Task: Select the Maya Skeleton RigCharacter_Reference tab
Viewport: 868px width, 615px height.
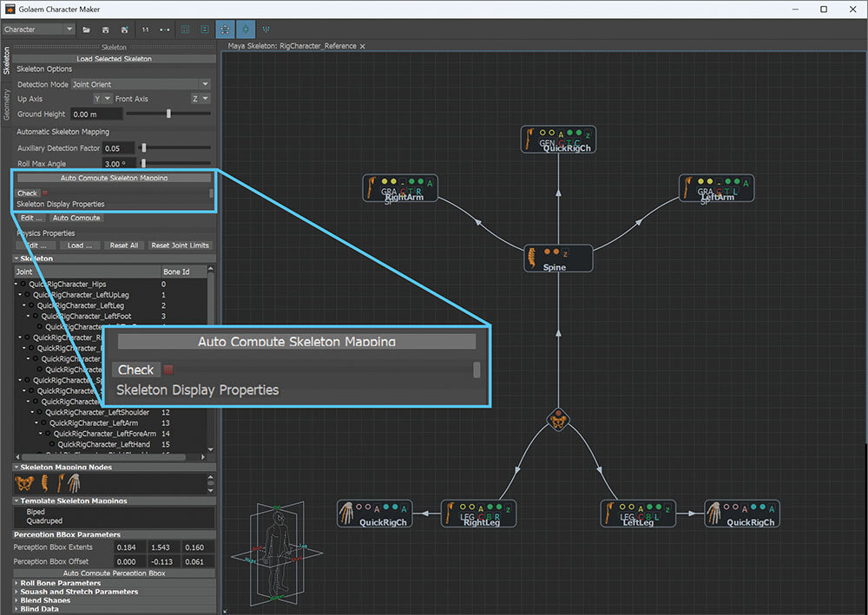Action: [292, 46]
